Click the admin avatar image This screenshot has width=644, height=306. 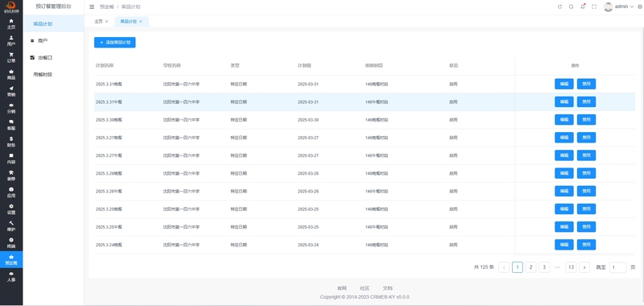tap(608, 6)
